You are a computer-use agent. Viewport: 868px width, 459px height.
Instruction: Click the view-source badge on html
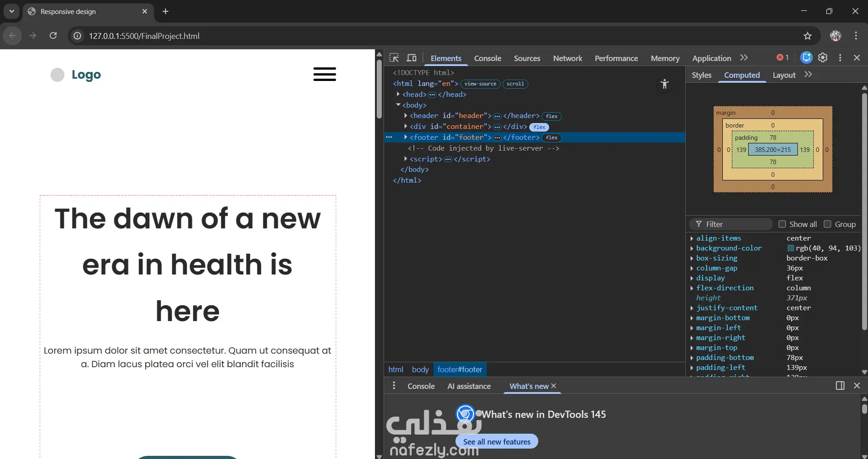click(x=480, y=84)
